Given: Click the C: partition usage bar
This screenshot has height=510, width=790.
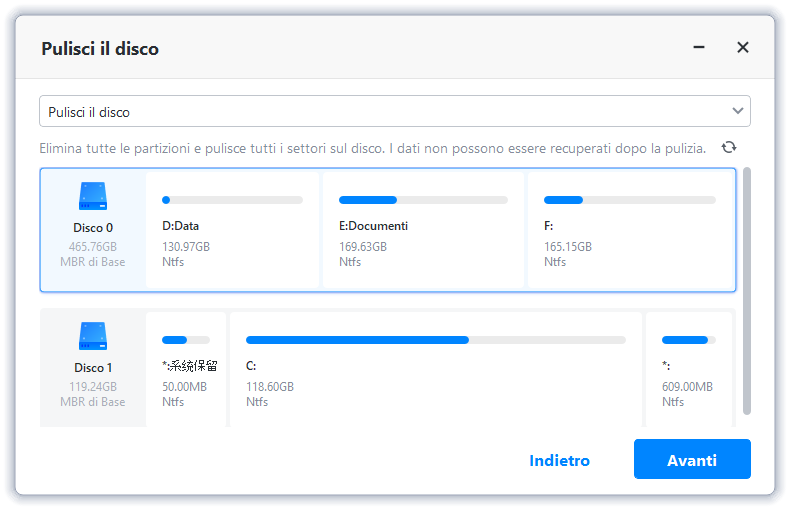Looking at the screenshot, I should [x=435, y=340].
